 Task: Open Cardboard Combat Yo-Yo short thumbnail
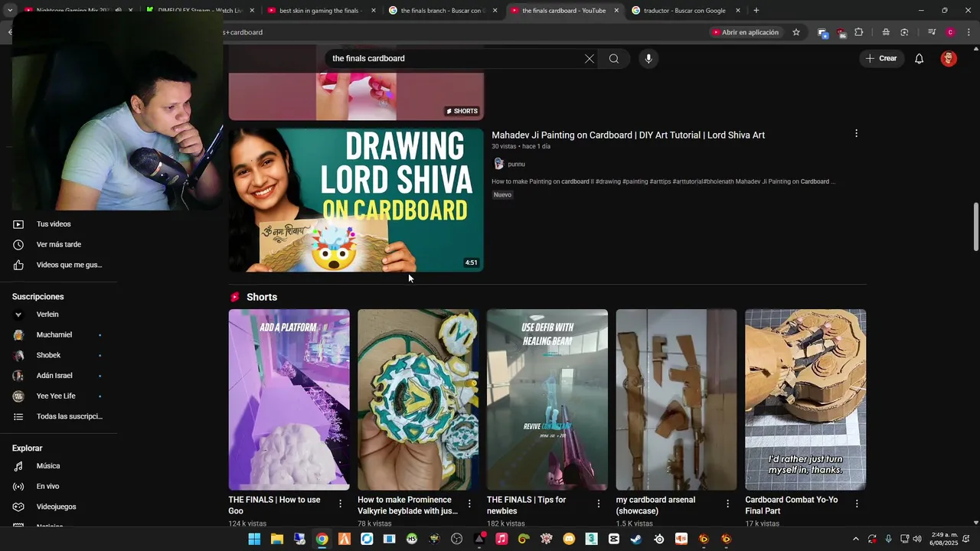pos(805,399)
